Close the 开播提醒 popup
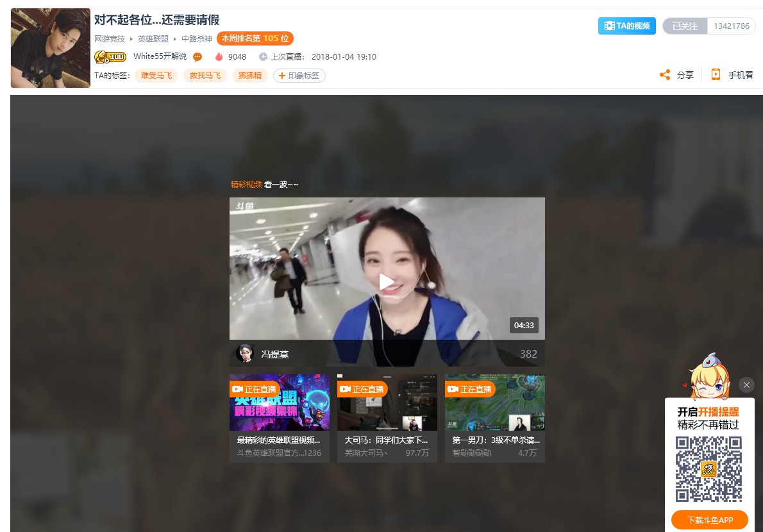The width and height of the screenshot is (763, 532). coord(746,385)
